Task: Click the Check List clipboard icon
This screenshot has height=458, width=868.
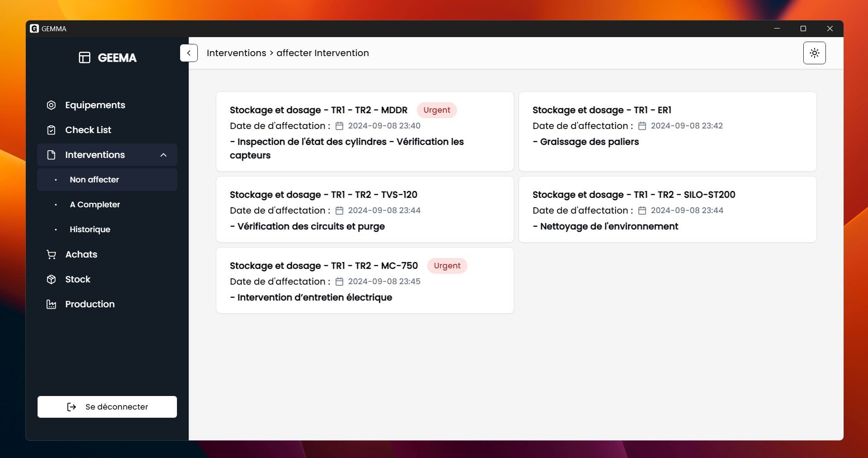Action: point(51,130)
